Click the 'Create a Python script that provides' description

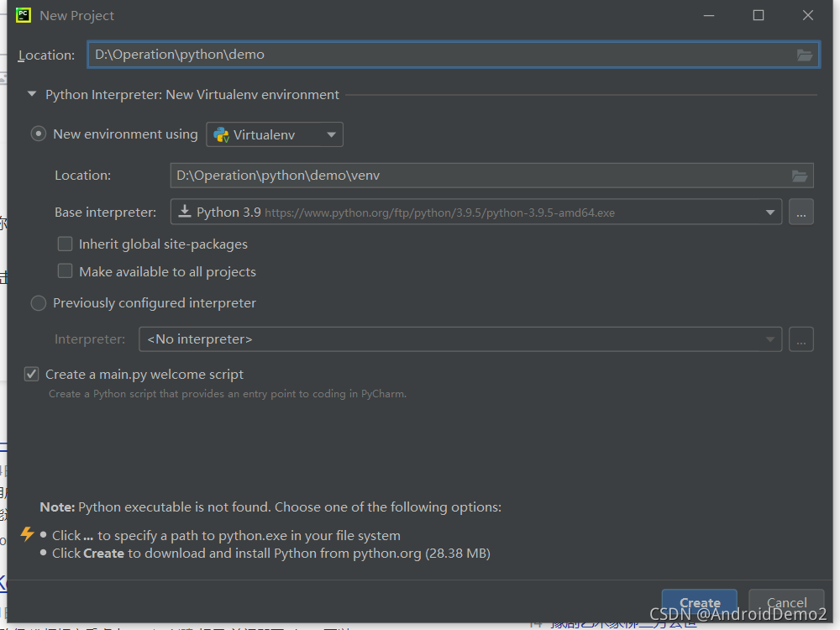point(228,394)
